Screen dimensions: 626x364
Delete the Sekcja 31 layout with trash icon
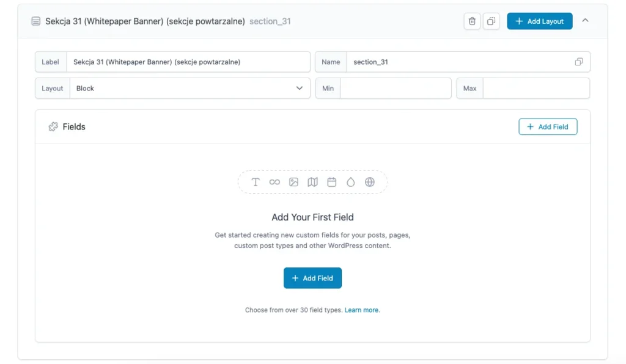[x=472, y=21]
